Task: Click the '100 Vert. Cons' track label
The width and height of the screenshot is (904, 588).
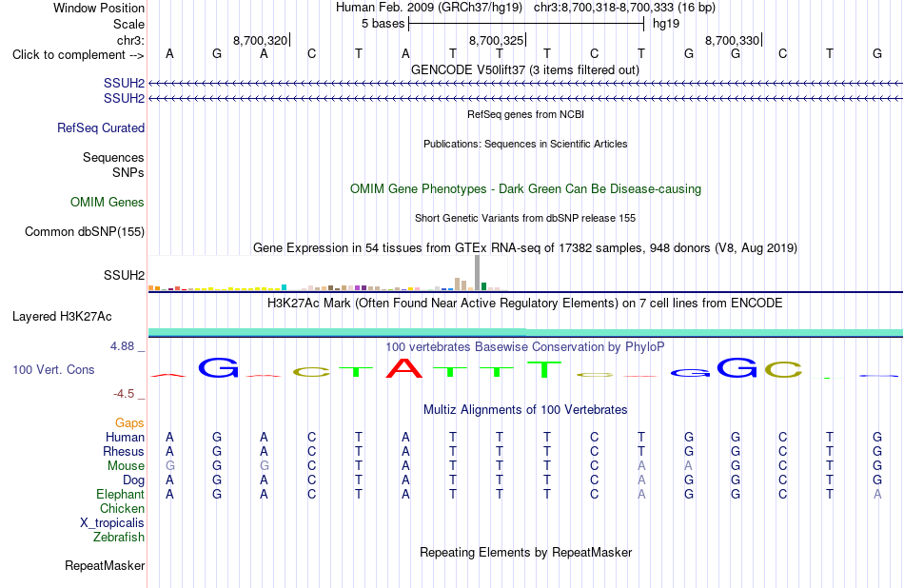Action: point(53,370)
